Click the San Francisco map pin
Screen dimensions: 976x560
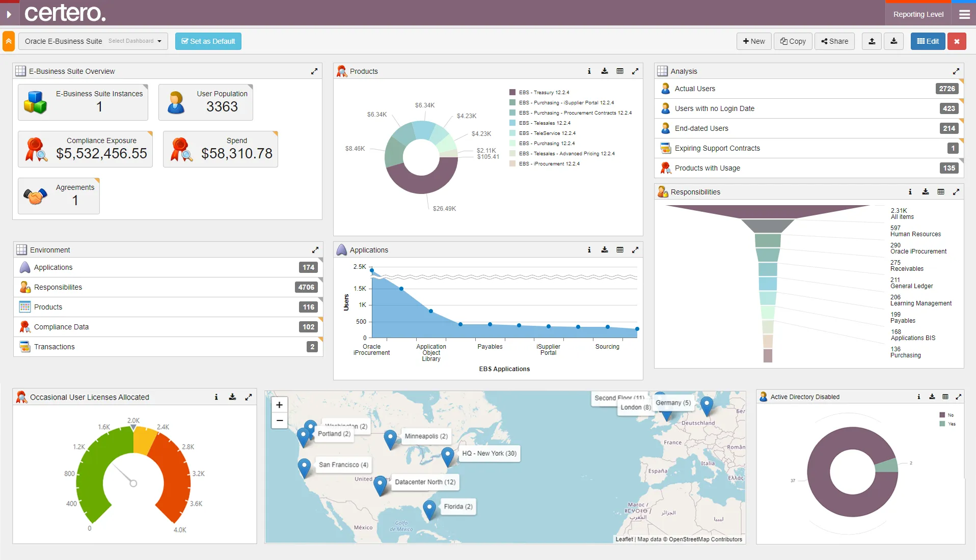(304, 468)
